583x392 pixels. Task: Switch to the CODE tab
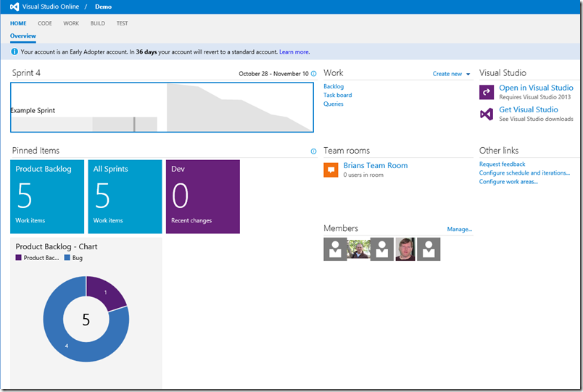point(45,23)
